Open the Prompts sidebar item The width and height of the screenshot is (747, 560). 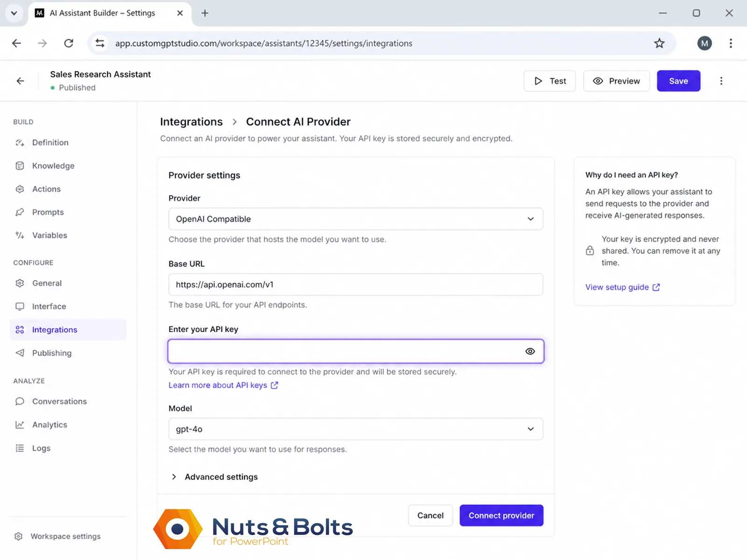pyautogui.click(x=68, y=212)
